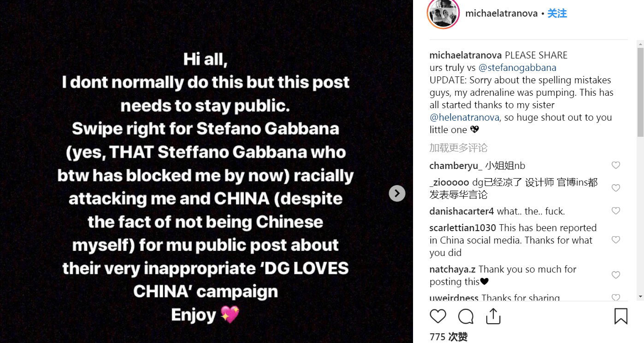View the 775 次赞 likes list
This screenshot has height=343, width=644.
449,337
